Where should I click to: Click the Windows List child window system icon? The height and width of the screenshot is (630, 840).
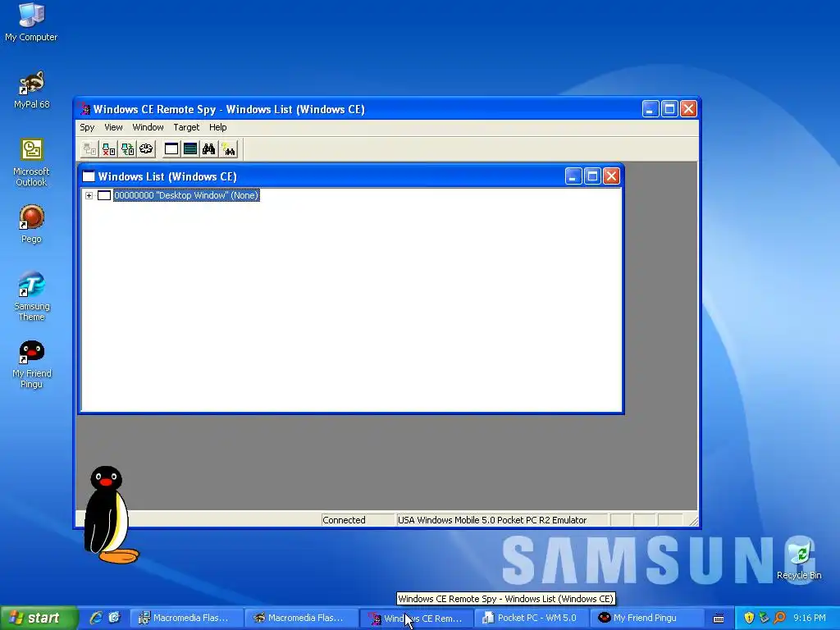click(x=89, y=176)
